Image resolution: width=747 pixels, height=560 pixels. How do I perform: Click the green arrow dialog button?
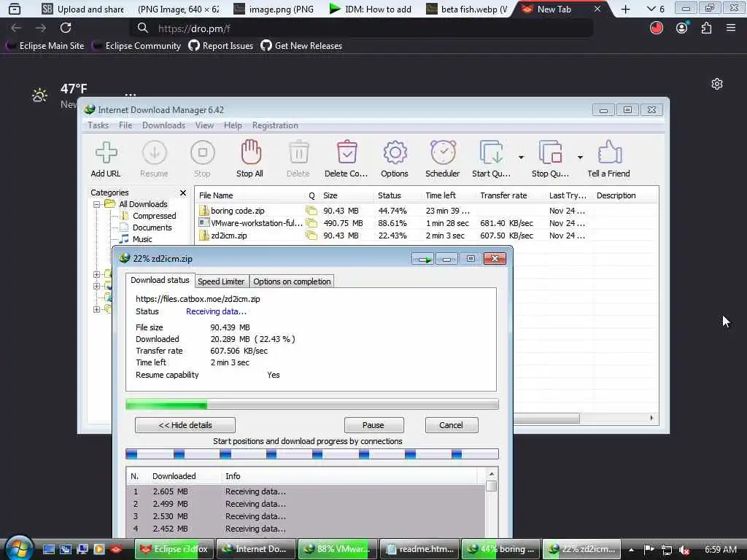click(422, 259)
